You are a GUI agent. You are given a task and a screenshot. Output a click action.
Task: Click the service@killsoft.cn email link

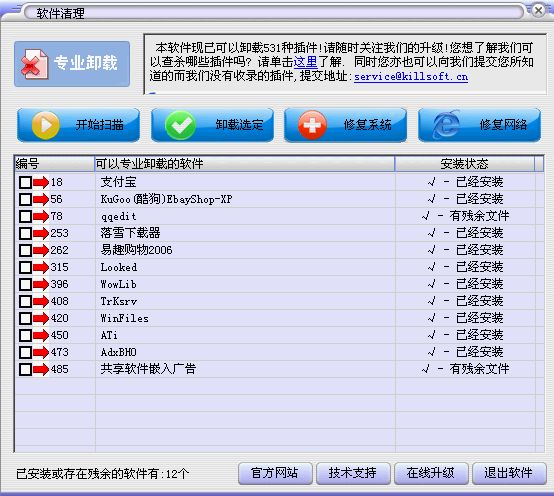point(411,76)
